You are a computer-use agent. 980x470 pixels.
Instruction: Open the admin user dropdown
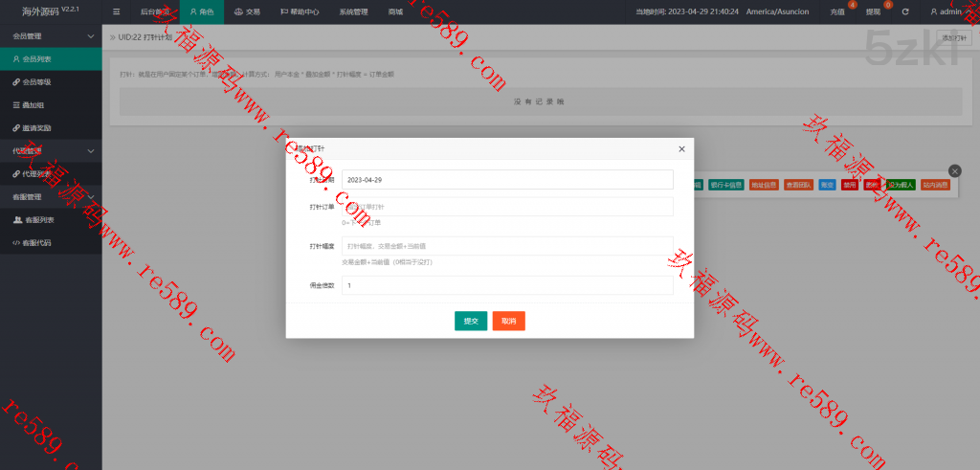(947, 11)
